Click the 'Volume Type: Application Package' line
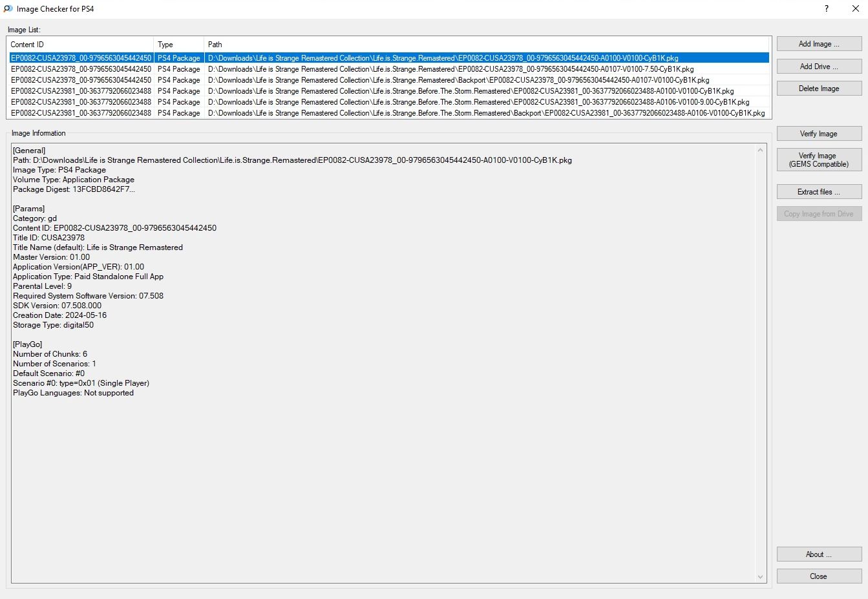 tap(74, 180)
